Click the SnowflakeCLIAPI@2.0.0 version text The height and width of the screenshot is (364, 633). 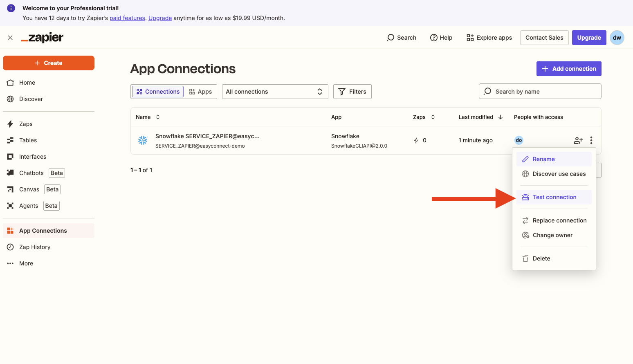(x=359, y=146)
